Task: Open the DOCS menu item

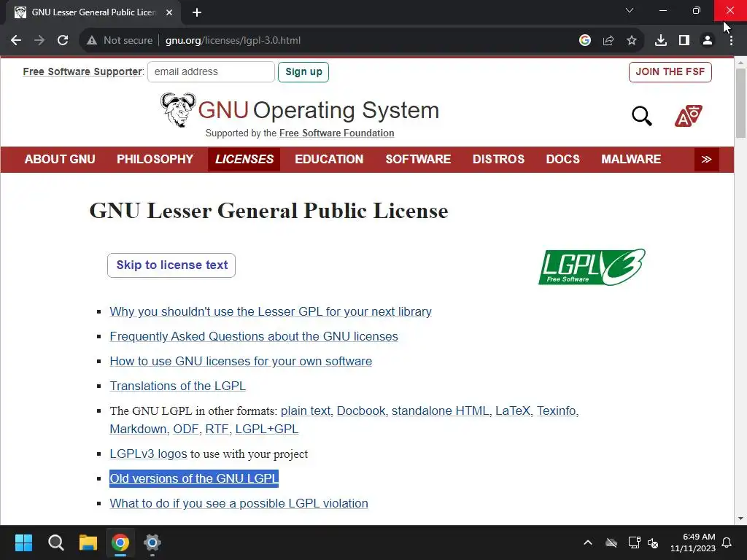Action: click(562, 159)
